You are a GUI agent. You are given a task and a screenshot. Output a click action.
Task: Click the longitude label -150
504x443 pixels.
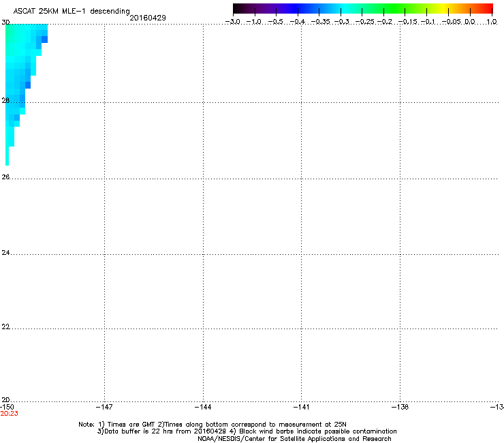point(7,408)
